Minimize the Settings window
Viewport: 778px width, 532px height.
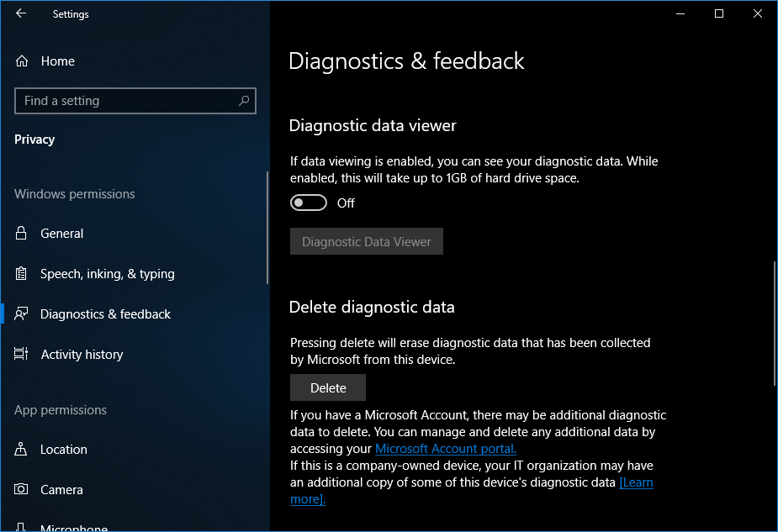pyautogui.click(x=680, y=13)
